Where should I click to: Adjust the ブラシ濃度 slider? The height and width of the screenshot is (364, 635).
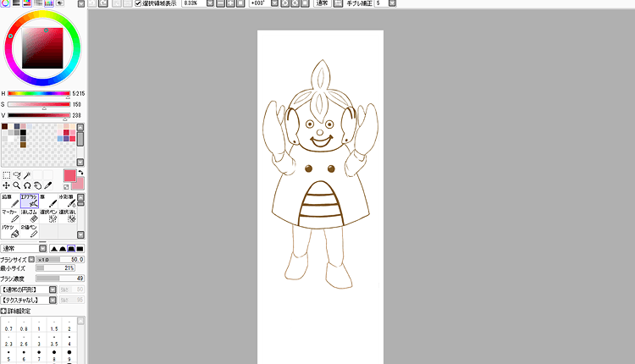pyautogui.click(x=60, y=279)
